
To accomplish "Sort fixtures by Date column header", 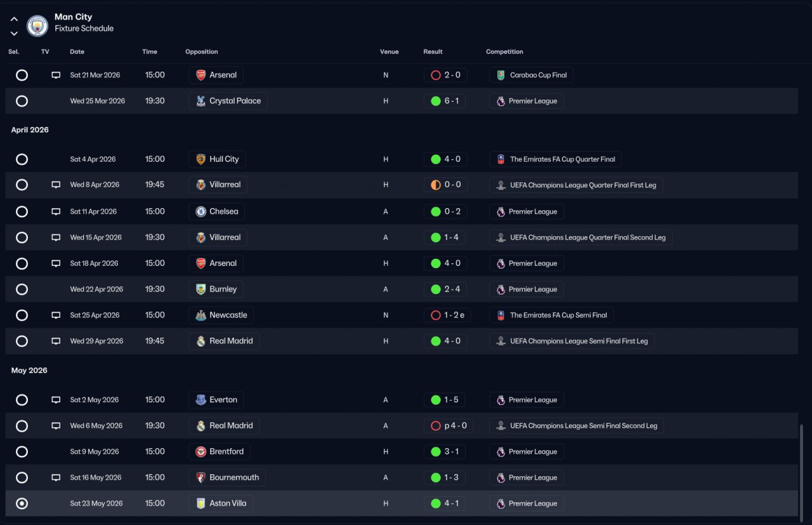I will 77,51.
